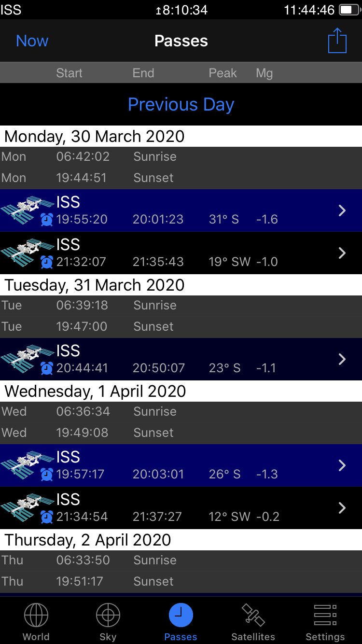Expand details of the 30 March 19:55:20 pass
This screenshot has height=644, width=362.
tap(342, 210)
